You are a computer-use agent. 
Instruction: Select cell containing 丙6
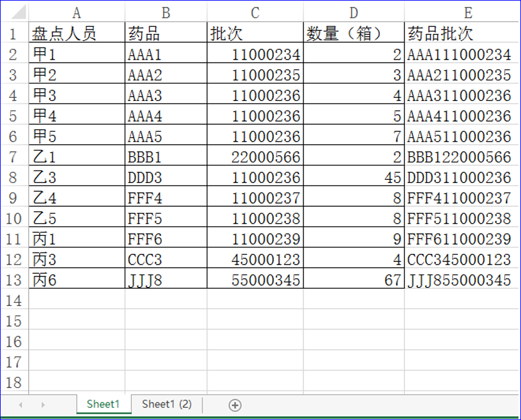76,280
